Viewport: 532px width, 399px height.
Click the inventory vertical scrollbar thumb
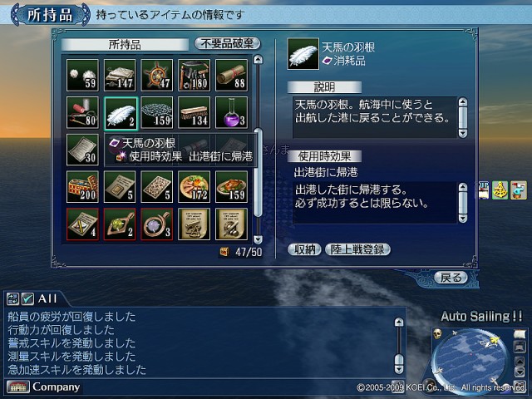click(x=259, y=172)
